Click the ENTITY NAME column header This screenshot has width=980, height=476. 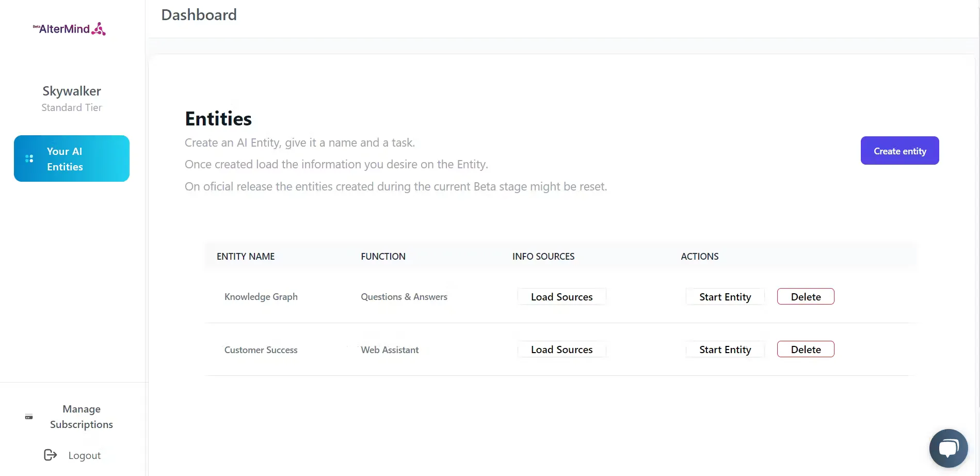coord(245,256)
